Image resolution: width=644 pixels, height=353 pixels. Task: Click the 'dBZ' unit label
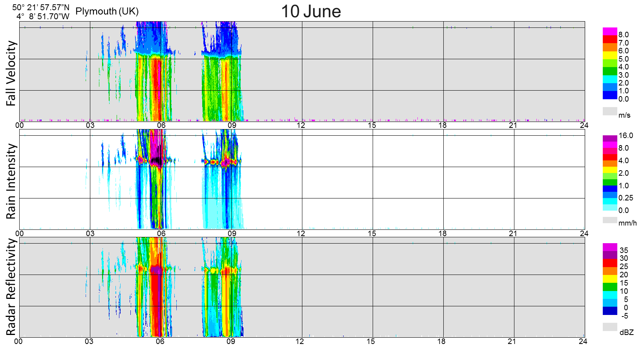pyautogui.click(x=626, y=332)
